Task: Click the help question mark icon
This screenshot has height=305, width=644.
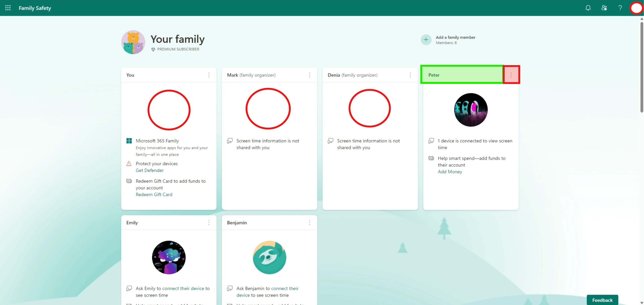Action: click(x=620, y=8)
